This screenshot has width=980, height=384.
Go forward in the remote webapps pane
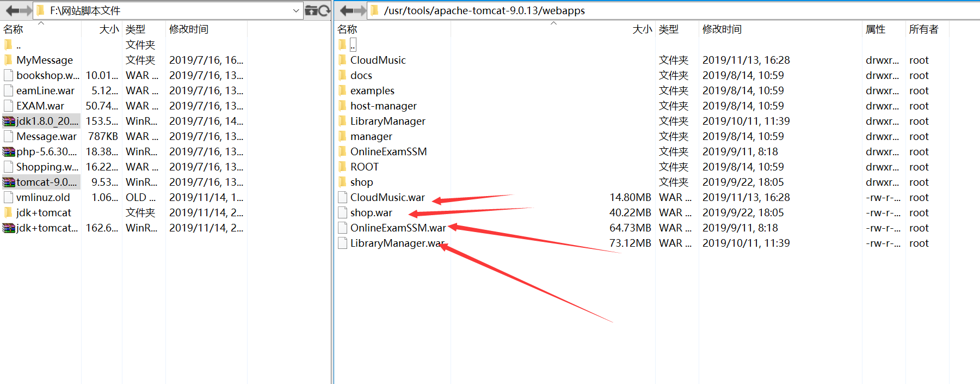pos(360,10)
